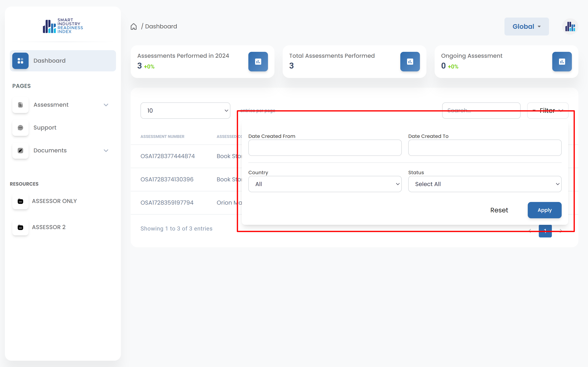Click the Reset filter button
588x367 pixels.
[x=499, y=210]
